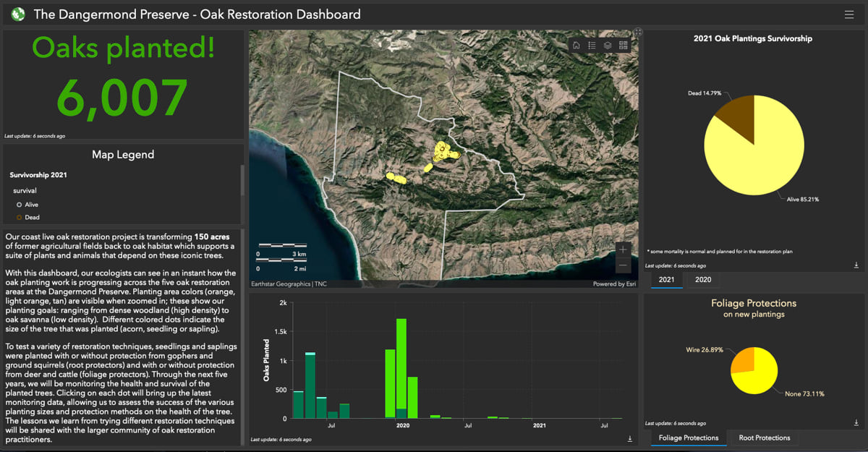Image resolution: width=868 pixels, height=452 pixels.
Task: Select the Home default extent icon on the map
Action: click(576, 45)
